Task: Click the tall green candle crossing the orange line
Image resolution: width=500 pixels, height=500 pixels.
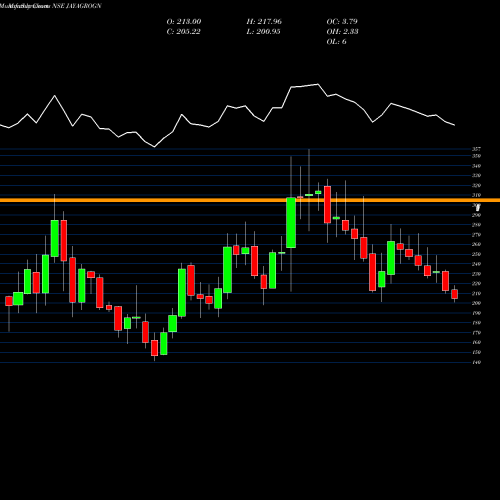Action: 291,223
